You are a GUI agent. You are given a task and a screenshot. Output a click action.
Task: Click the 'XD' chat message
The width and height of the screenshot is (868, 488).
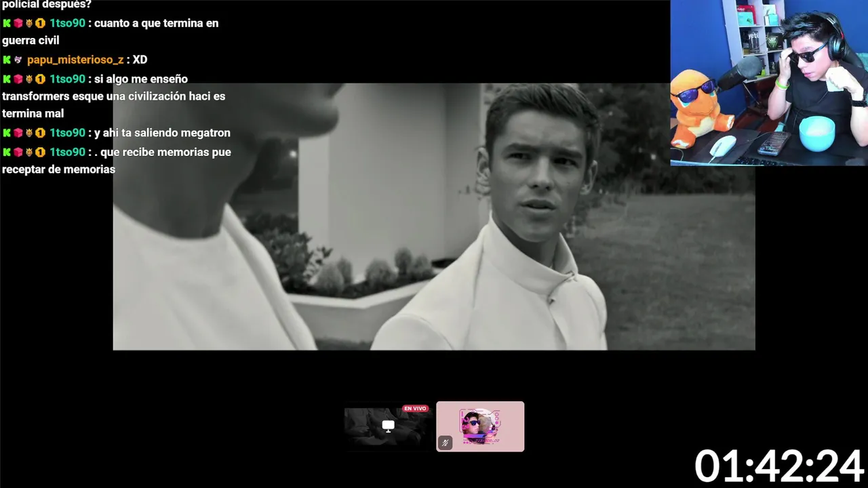(140, 60)
